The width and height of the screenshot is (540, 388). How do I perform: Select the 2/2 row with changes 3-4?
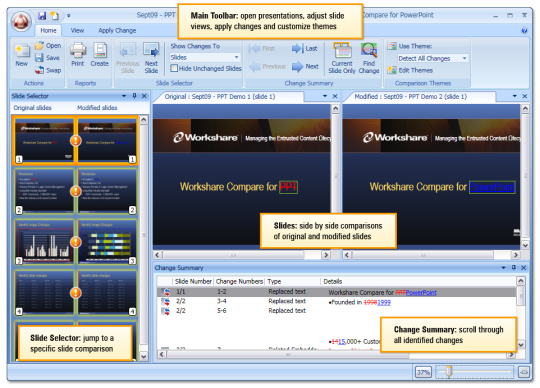coord(336,302)
